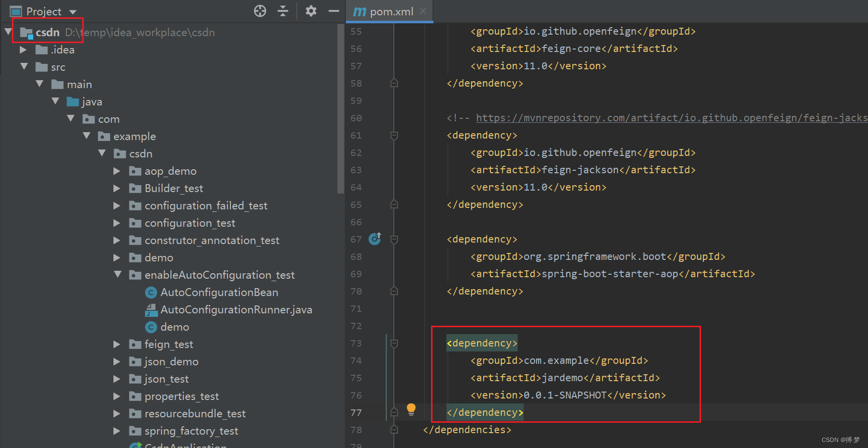Collapse the main folder
This screenshot has width=868, height=448.
(x=40, y=84)
